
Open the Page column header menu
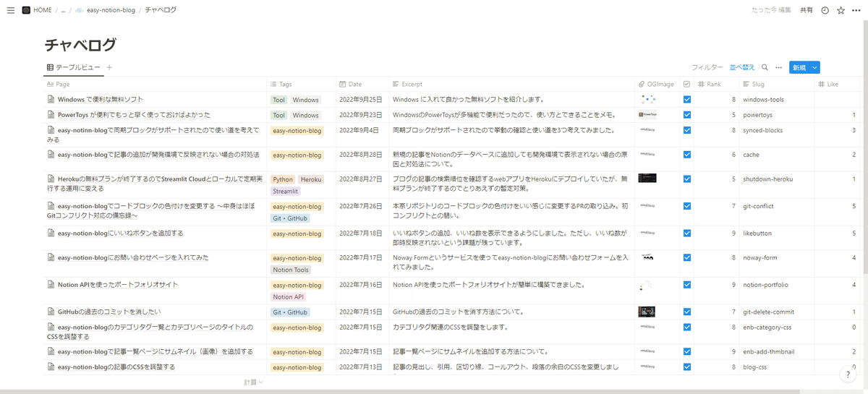tap(155, 85)
